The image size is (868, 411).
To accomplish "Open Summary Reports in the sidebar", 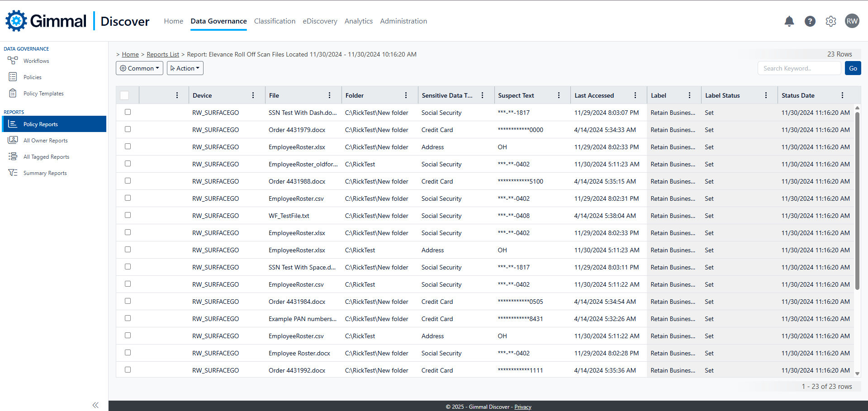I will pyautogui.click(x=45, y=173).
